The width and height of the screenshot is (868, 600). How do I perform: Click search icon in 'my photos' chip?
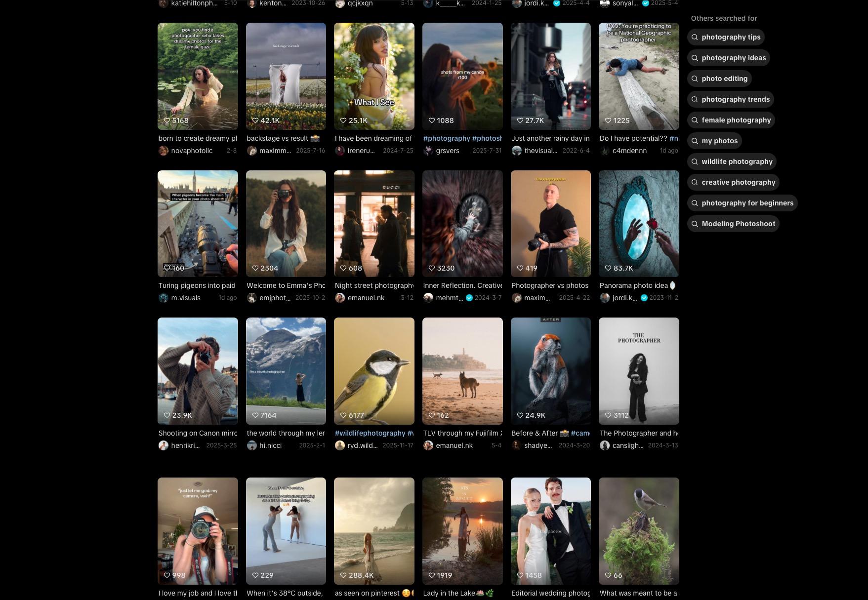pos(695,141)
